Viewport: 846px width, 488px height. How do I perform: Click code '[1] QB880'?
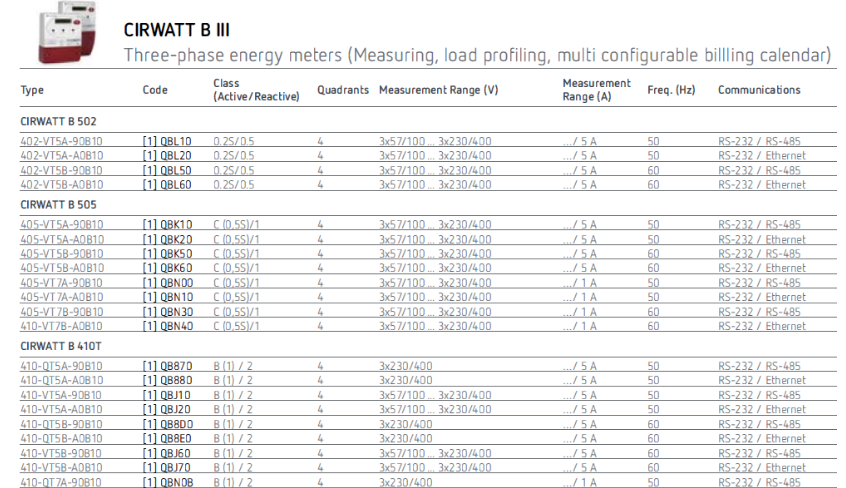coord(167,381)
